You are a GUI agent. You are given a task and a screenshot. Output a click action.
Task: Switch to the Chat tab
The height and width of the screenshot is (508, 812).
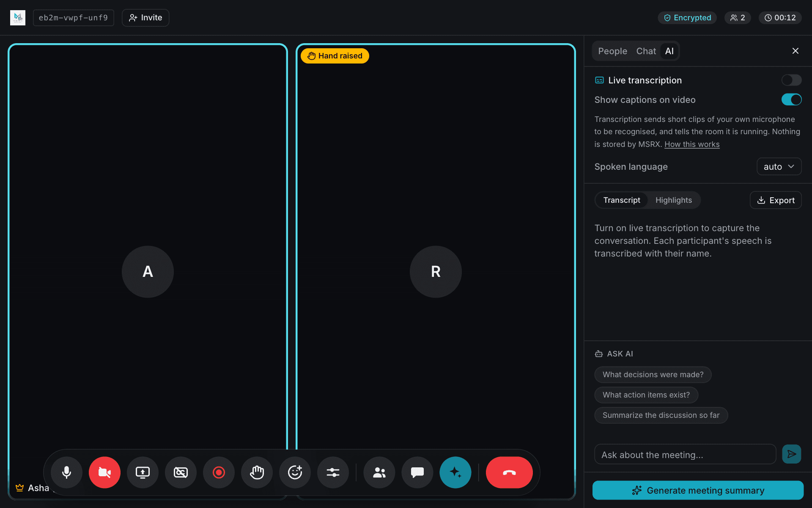[646, 51]
